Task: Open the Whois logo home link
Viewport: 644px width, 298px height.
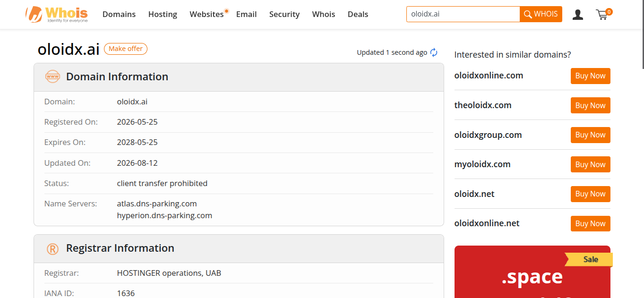Action: tap(56, 14)
